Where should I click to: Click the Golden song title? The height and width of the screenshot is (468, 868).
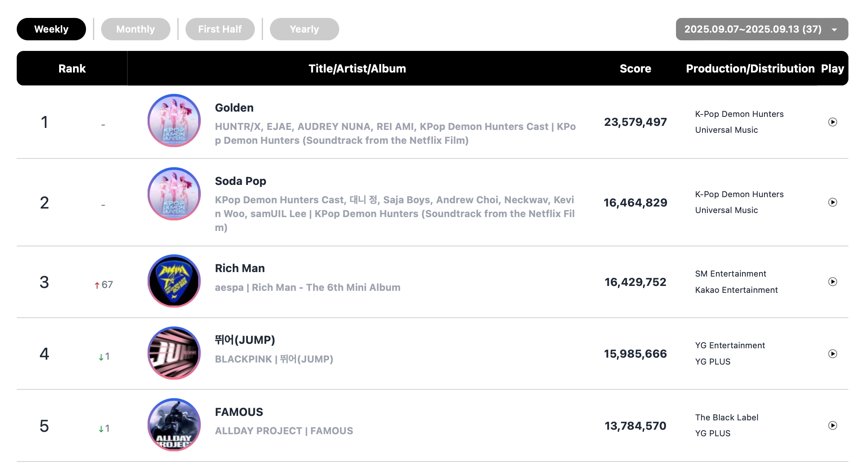(234, 108)
